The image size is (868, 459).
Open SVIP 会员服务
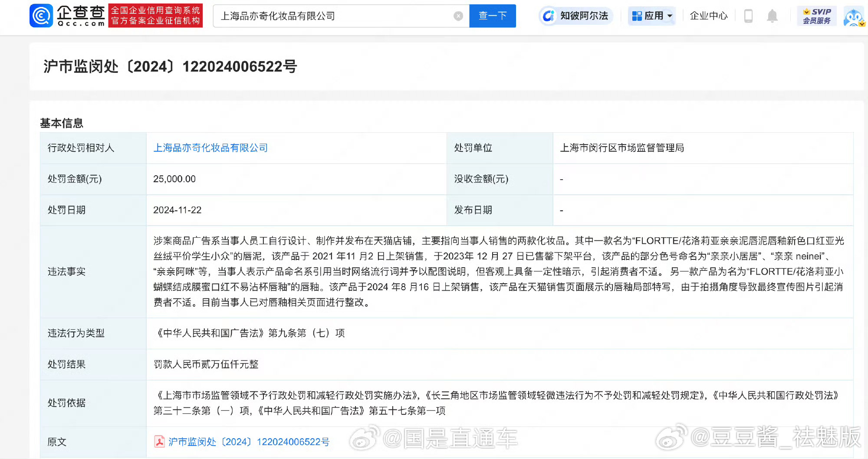point(817,16)
